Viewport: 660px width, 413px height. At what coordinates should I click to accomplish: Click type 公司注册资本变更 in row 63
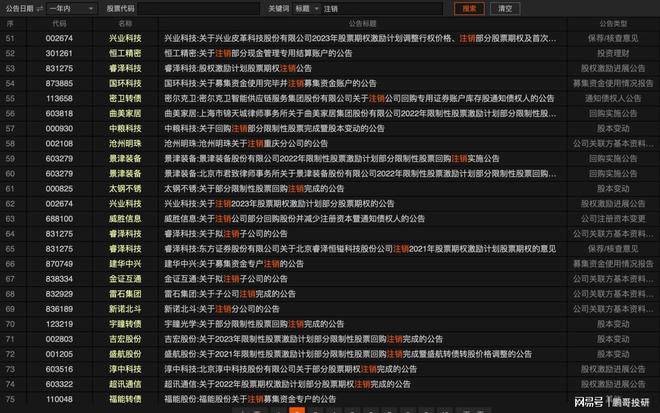613,219
